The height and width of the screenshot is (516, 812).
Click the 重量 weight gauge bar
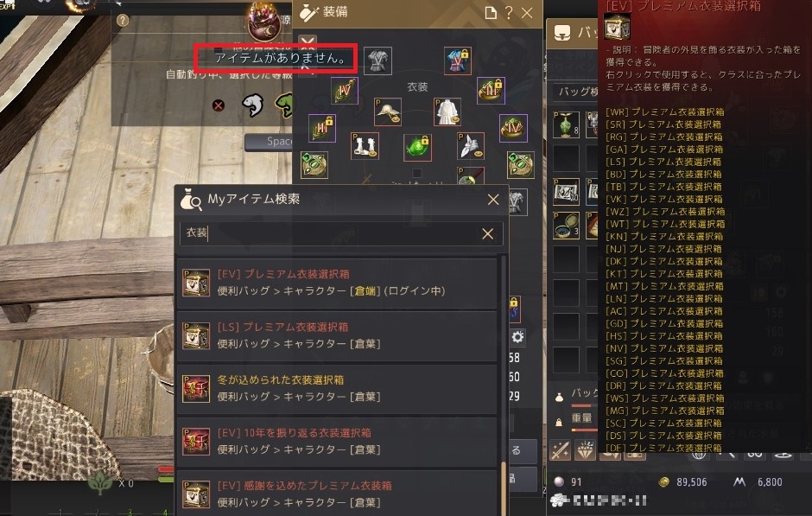click(x=584, y=430)
